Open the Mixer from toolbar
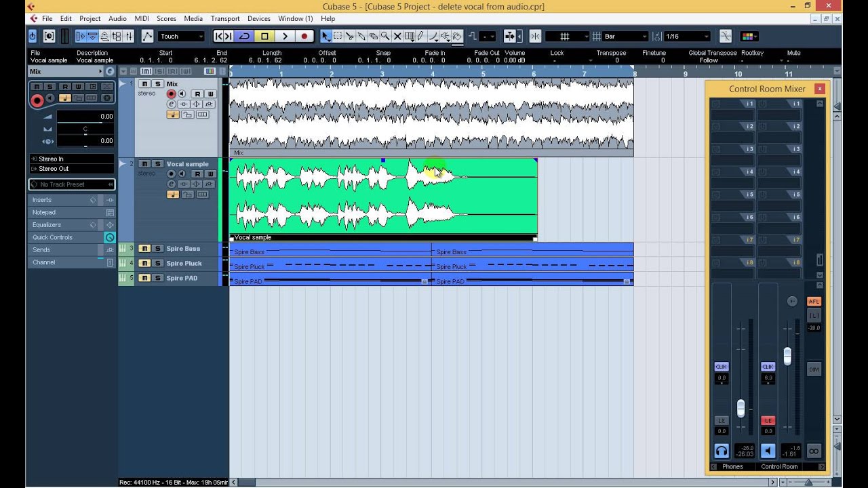This screenshot has height=488, width=868. [x=129, y=36]
